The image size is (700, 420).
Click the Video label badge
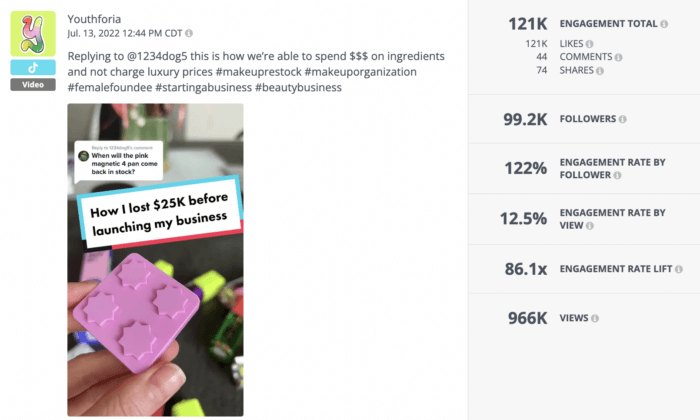click(33, 84)
